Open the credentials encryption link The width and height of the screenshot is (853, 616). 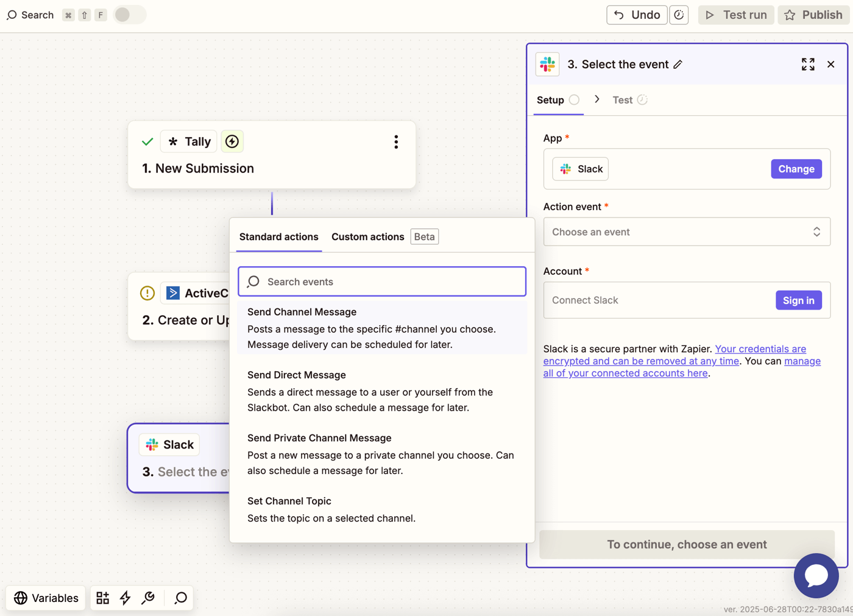point(674,355)
